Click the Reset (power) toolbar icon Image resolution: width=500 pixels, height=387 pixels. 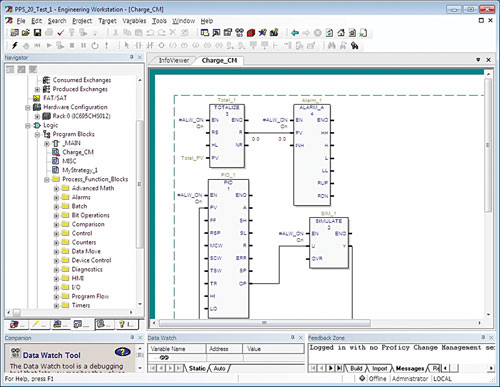(95, 45)
